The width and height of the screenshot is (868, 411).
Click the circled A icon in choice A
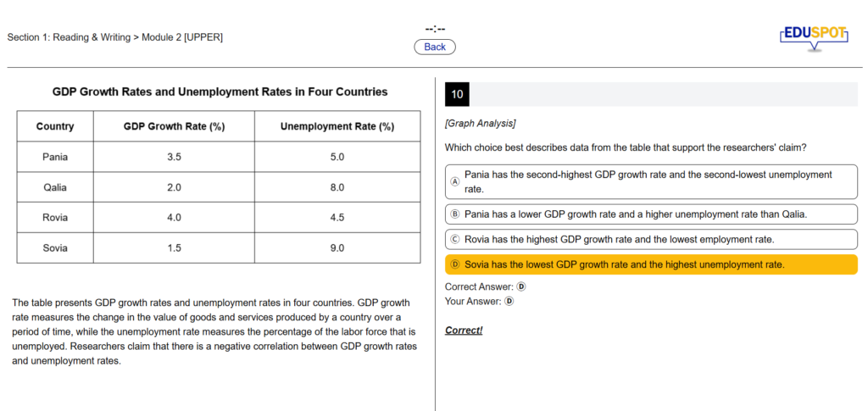(x=455, y=181)
